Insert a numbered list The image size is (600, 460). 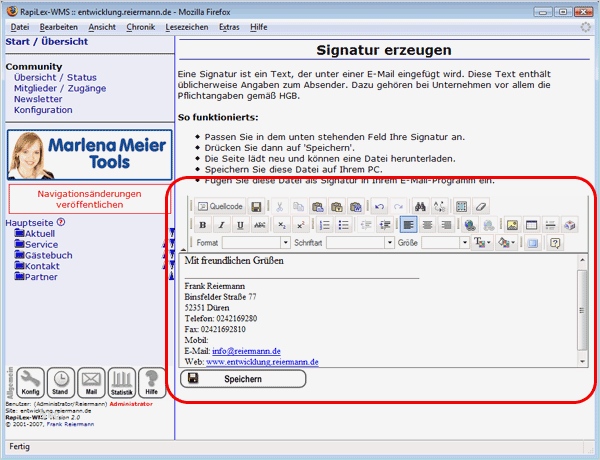(324, 225)
